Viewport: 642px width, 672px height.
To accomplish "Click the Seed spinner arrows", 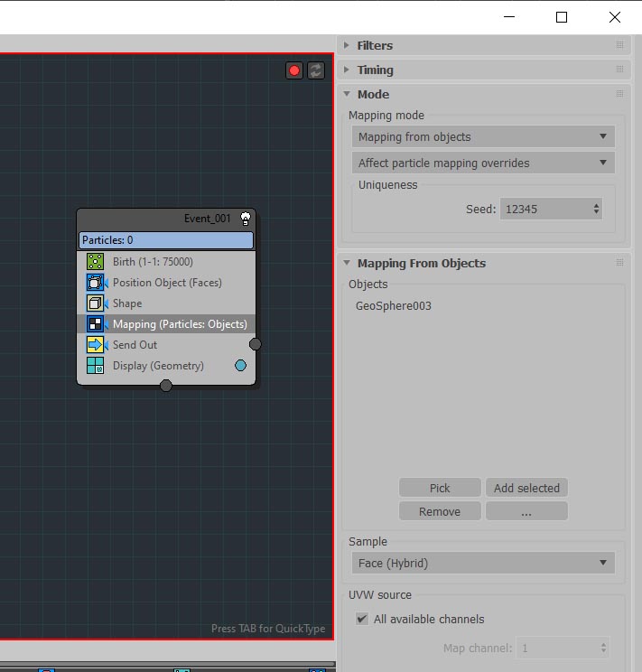I will [x=597, y=210].
